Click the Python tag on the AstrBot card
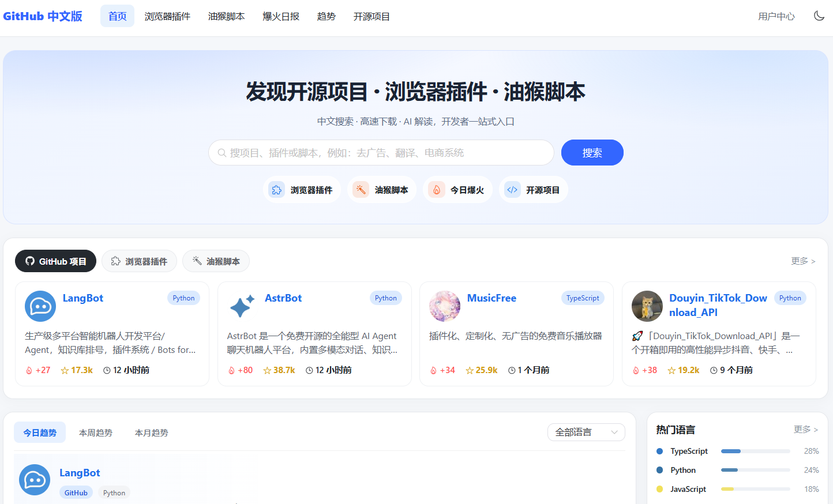The height and width of the screenshot is (504, 833). click(386, 298)
